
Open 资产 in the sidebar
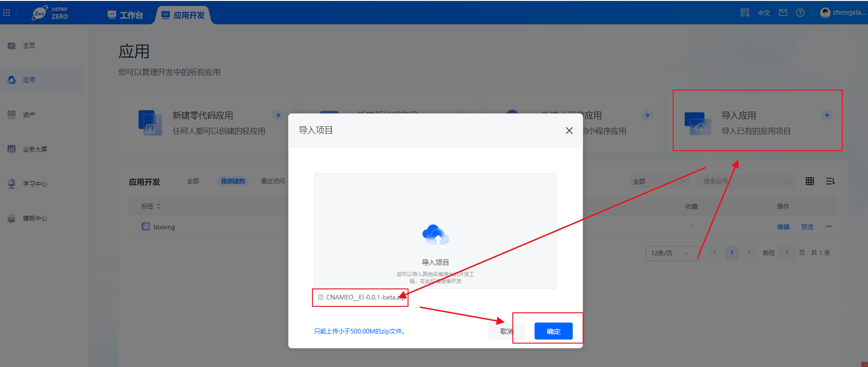tap(29, 115)
